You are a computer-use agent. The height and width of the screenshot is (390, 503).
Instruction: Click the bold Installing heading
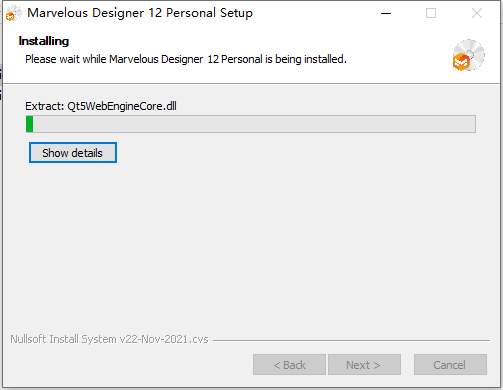tap(44, 41)
